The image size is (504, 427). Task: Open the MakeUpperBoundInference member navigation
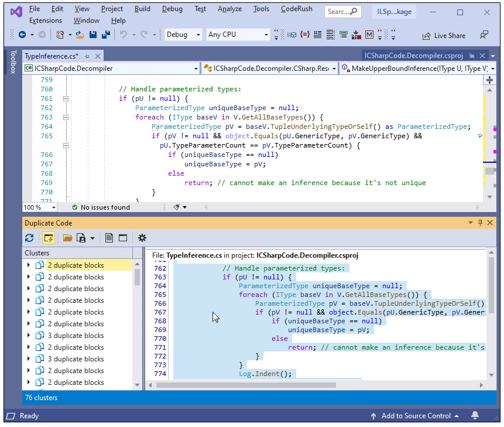pos(416,68)
